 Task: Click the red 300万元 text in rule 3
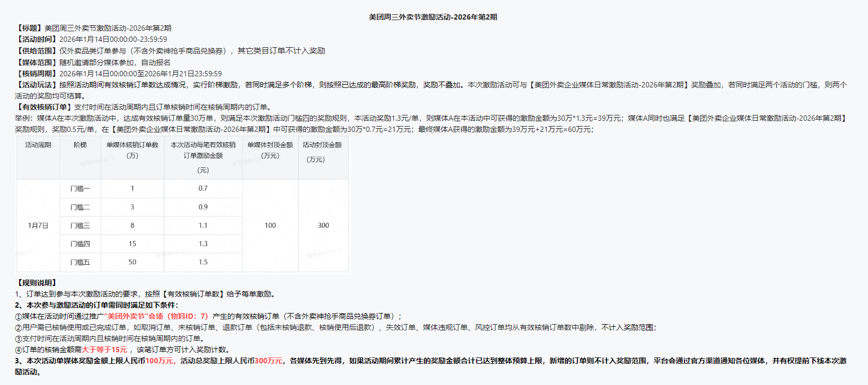tap(268, 361)
